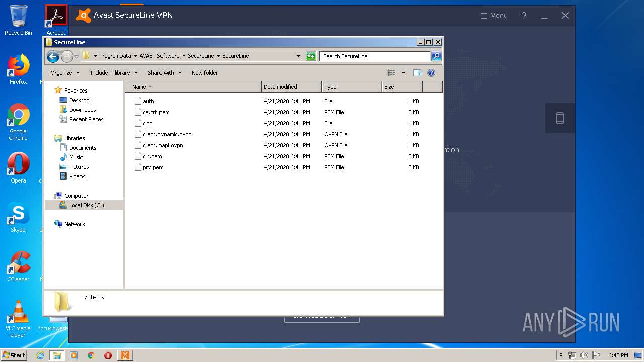Select the Opera desktop shortcut
The image size is (644, 362).
[x=18, y=168]
